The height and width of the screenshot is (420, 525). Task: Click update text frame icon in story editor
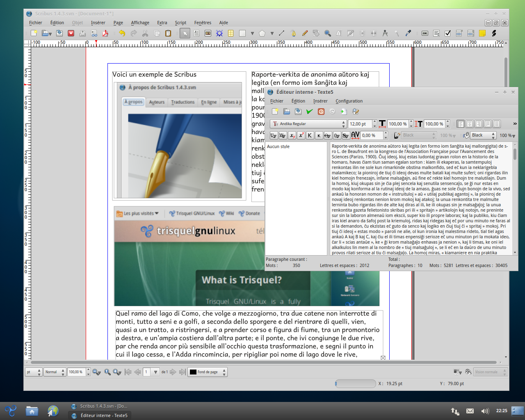[x=344, y=111]
